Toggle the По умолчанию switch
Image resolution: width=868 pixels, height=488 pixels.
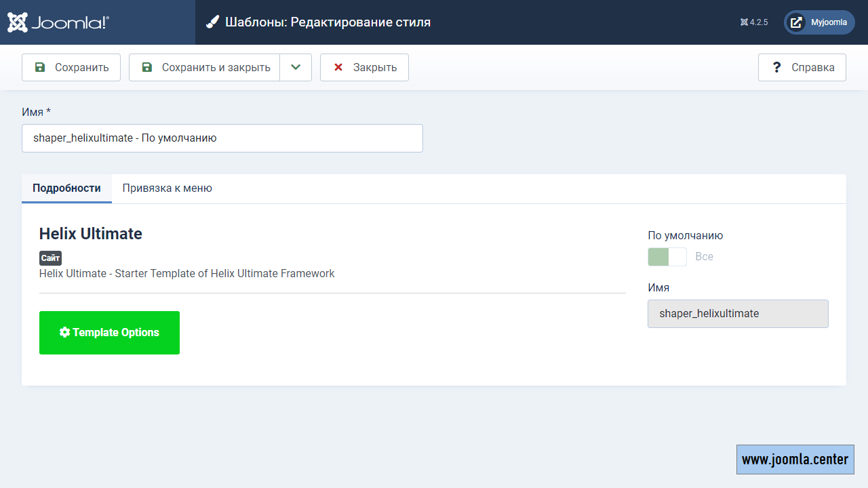pyautogui.click(x=667, y=257)
